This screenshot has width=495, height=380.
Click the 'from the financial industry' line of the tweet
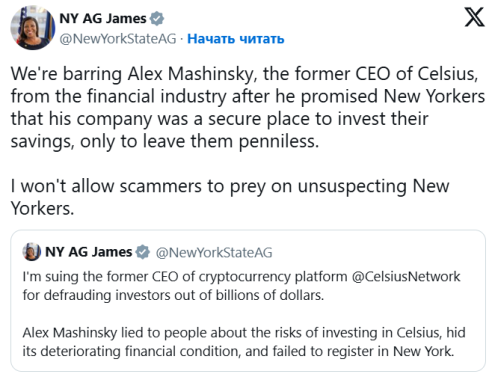click(x=248, y=96)
